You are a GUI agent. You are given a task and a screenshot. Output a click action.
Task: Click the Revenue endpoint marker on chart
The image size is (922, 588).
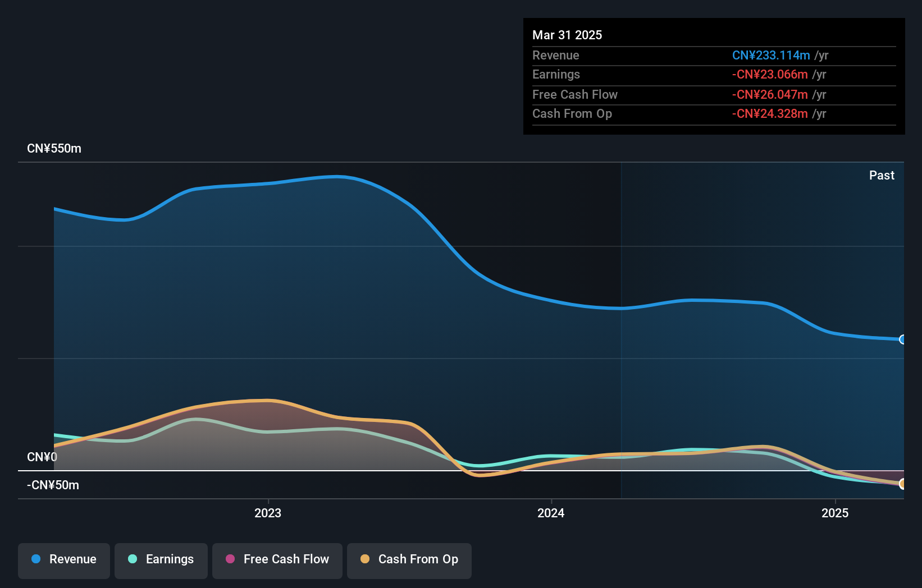click(903, 339)
